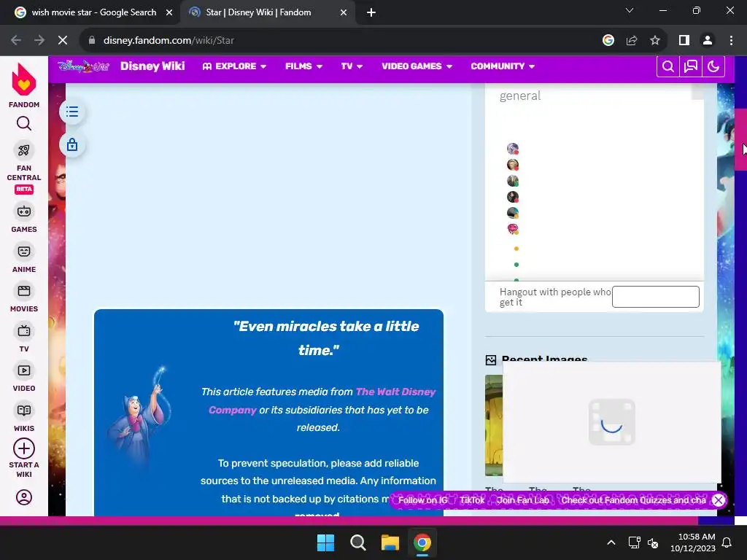Open the recent image thumbnail
The height and width of the screenshot is (560, 747).
(x=494, y=425)
